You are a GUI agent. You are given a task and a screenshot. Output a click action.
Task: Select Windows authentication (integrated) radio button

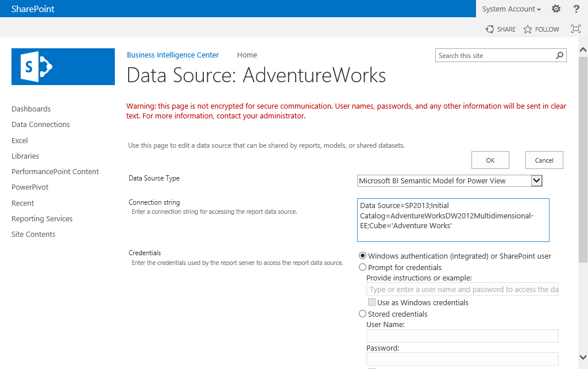pos(362,256)
